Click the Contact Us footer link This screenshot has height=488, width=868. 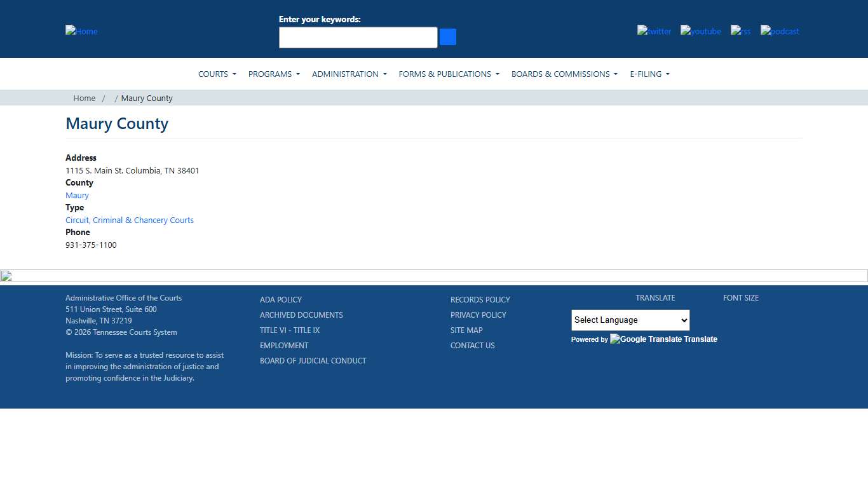click(x=472, y=346)
